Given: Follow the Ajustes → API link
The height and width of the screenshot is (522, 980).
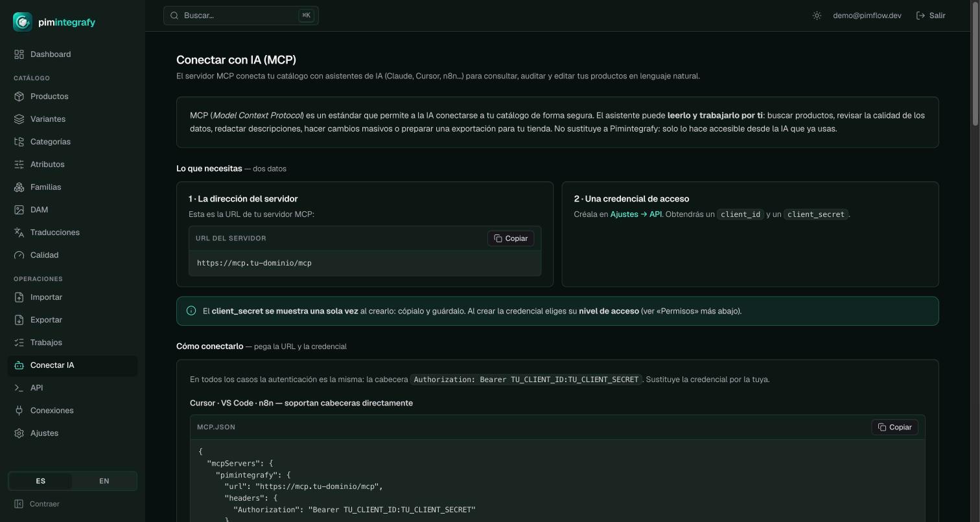Looking at the screenshot, I should 636,214.
